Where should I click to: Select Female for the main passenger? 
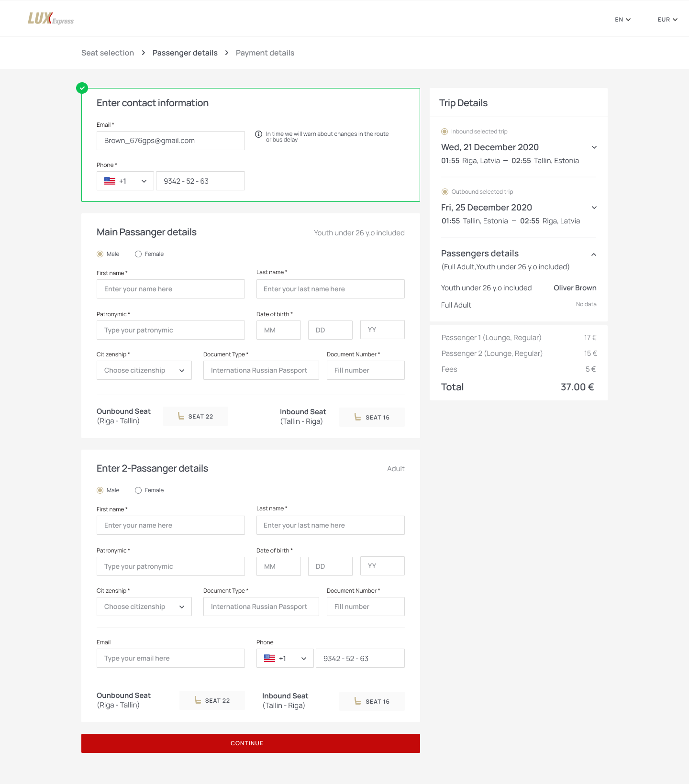coord(138,254)
